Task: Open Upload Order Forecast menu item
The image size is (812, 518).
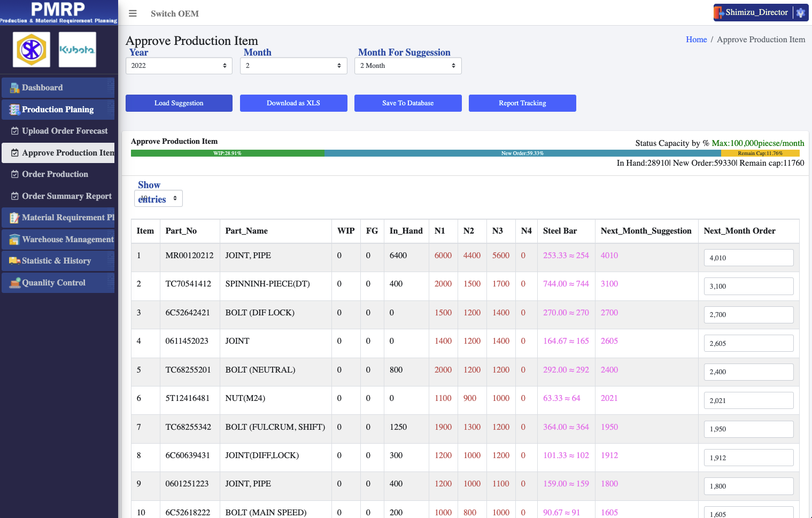Action: coord(64,131)
